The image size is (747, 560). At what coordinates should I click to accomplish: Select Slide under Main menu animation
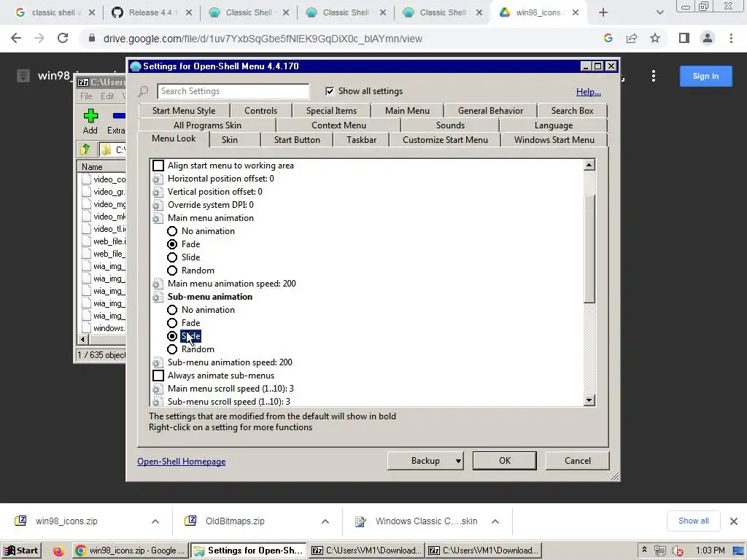172,257
